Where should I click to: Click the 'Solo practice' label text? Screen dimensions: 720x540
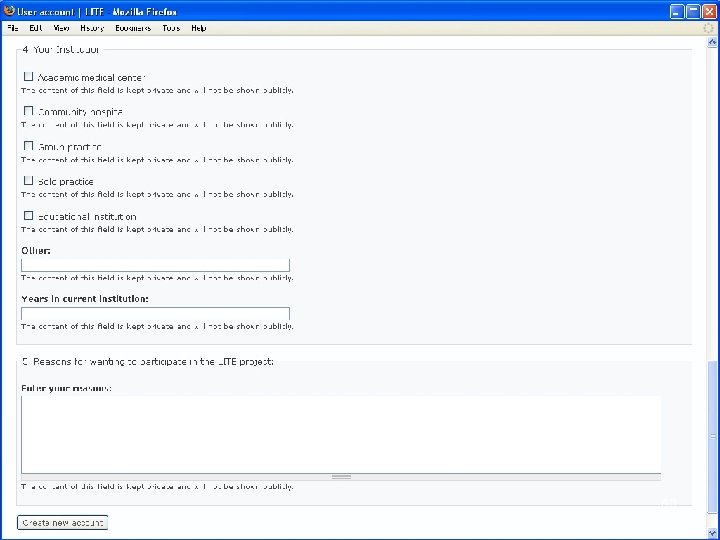point(66,182)
